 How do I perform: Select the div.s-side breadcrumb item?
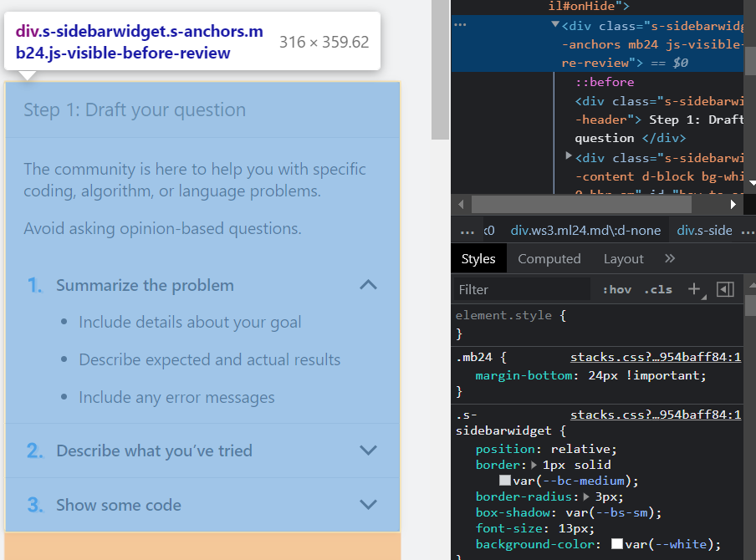coord(704,231)
